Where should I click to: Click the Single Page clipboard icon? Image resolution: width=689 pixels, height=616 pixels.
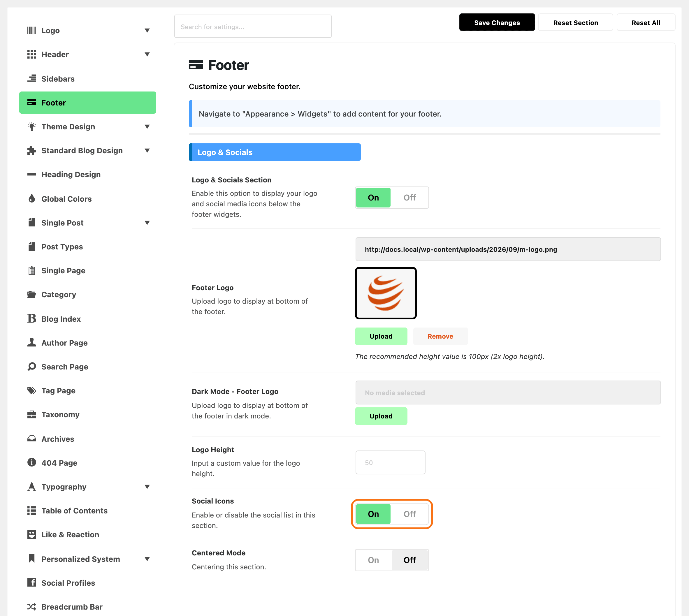[x=32, y=270]
